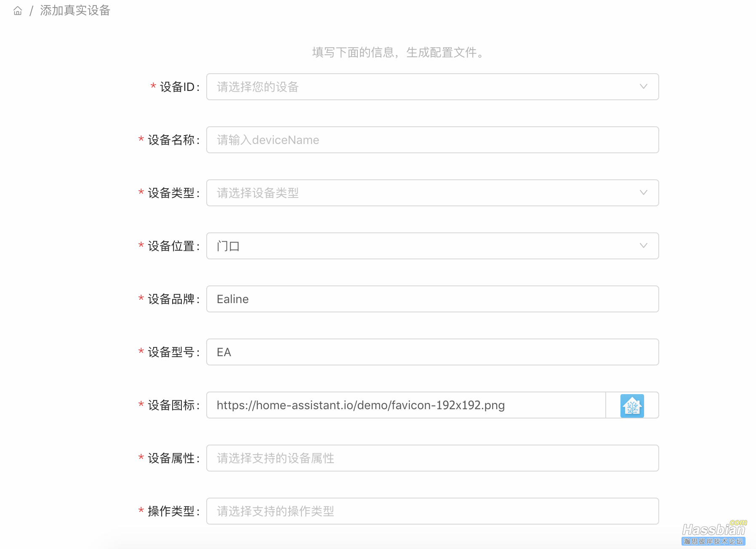Click the 设备位置 dropdown chevron
756x549 pixels.
click(x=643, y=246)
